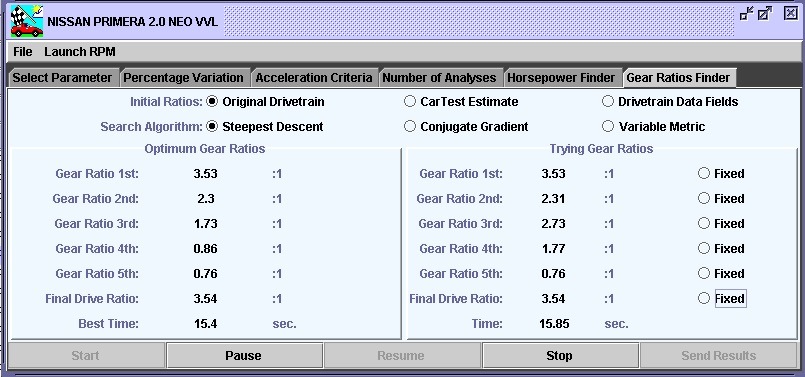Set Gear Ratio 1st as Fixed

721,174
